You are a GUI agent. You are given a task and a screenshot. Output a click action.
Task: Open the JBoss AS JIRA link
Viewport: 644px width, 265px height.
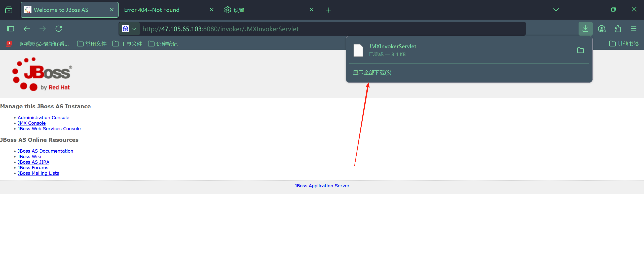[x=33, y=162]
